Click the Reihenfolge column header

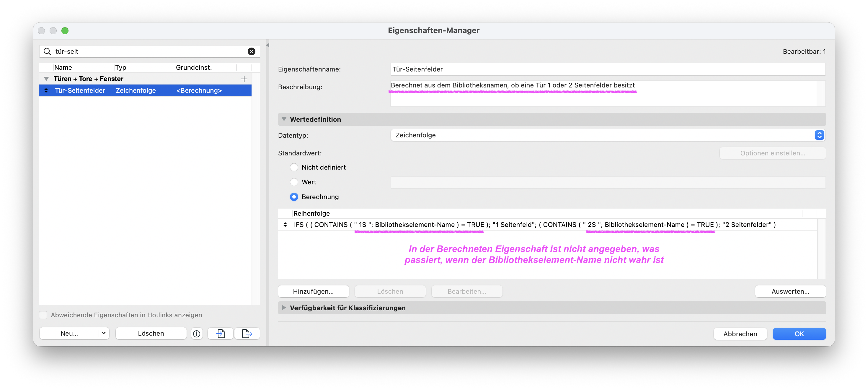547,213
